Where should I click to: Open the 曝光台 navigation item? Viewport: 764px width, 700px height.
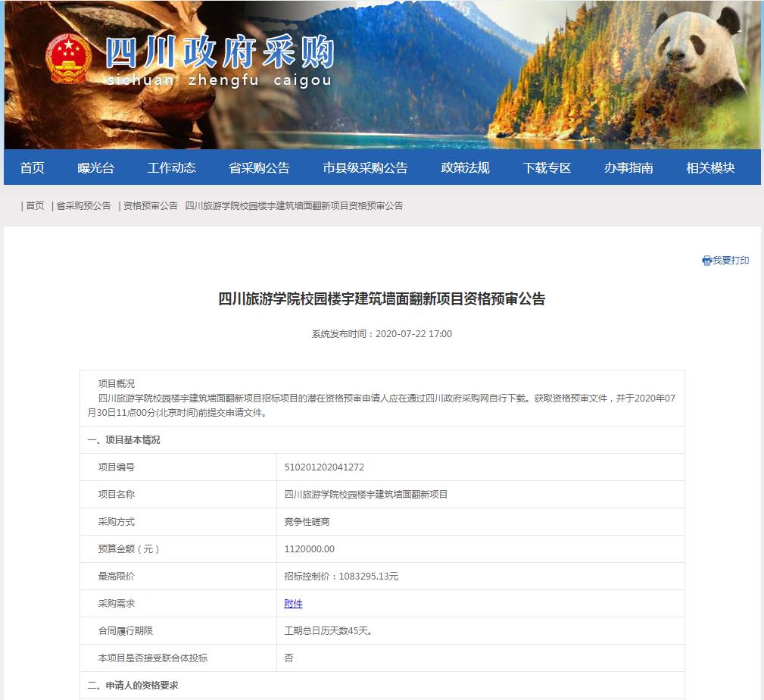pyautogui.click(x=96, y=167)
